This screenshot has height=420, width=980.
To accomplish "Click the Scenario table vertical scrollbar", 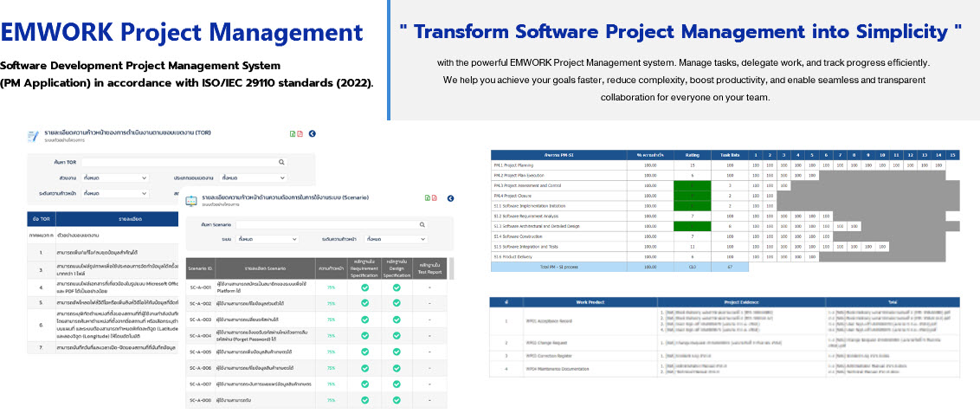I will [x=451, y=268].
